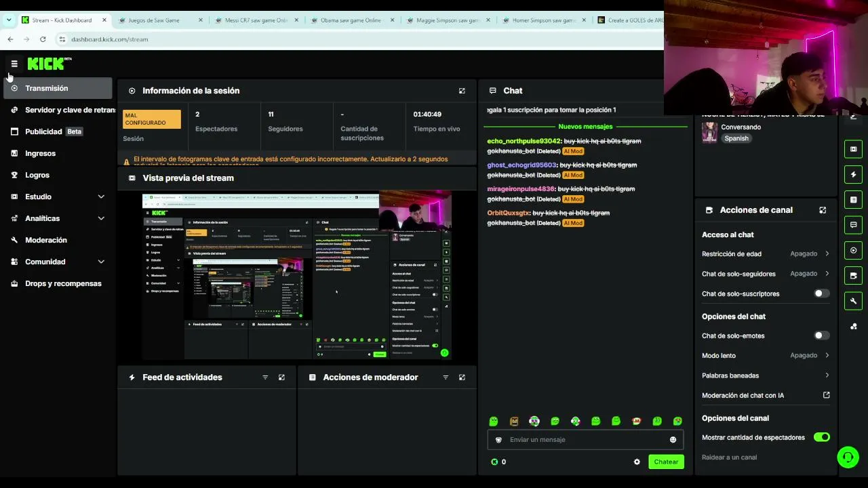
Task: Open the green support headset bubble
Action: 848,457
